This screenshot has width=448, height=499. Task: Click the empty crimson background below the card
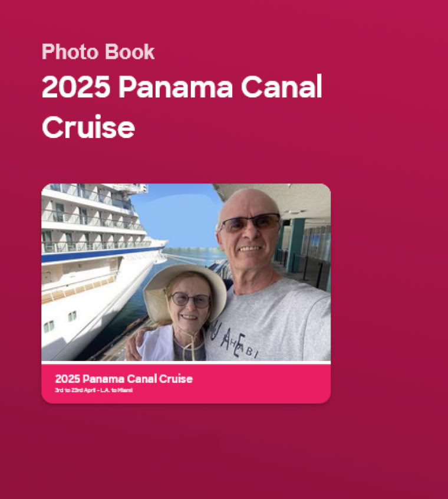(x=224, y=452)
